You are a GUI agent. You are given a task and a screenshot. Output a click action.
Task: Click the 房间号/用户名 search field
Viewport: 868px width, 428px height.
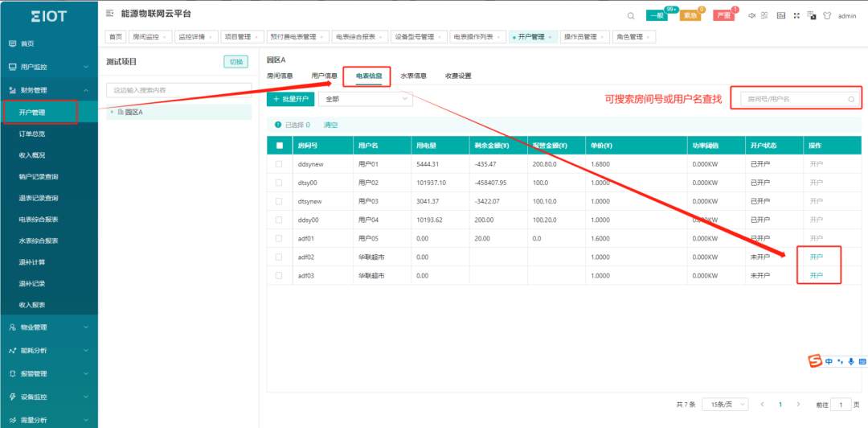tap(800, 99)
